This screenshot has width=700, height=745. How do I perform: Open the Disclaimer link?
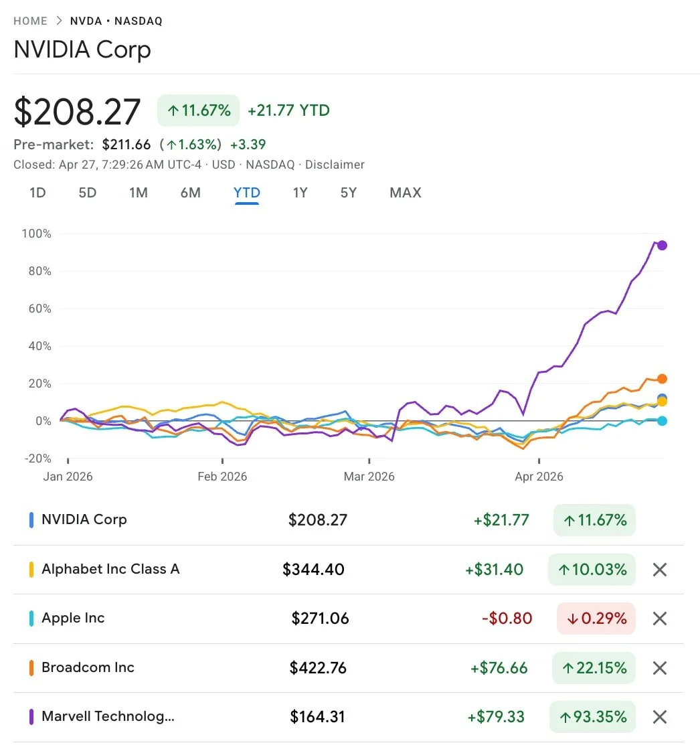point(335,165)
